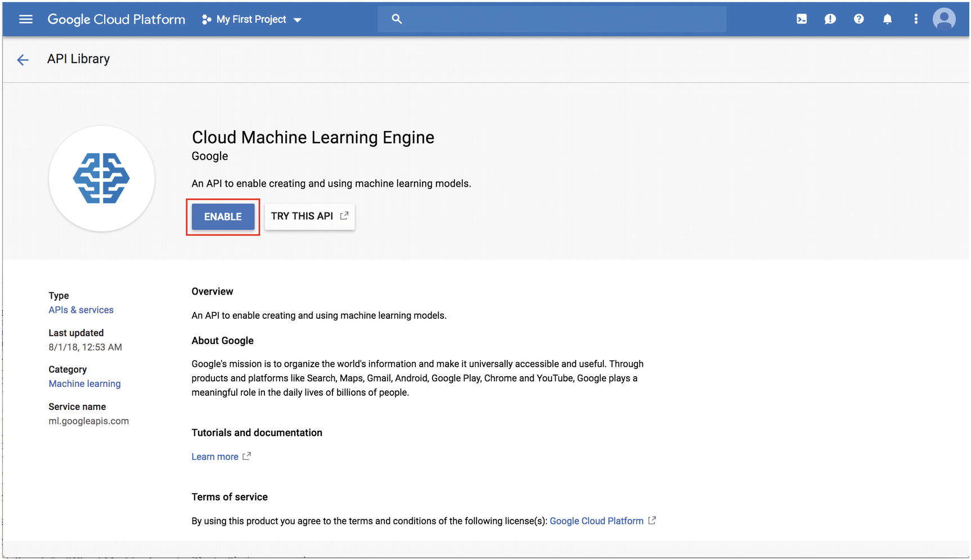Open the help icon in the top bar
The image size is (971, 560).
[858, 19]
